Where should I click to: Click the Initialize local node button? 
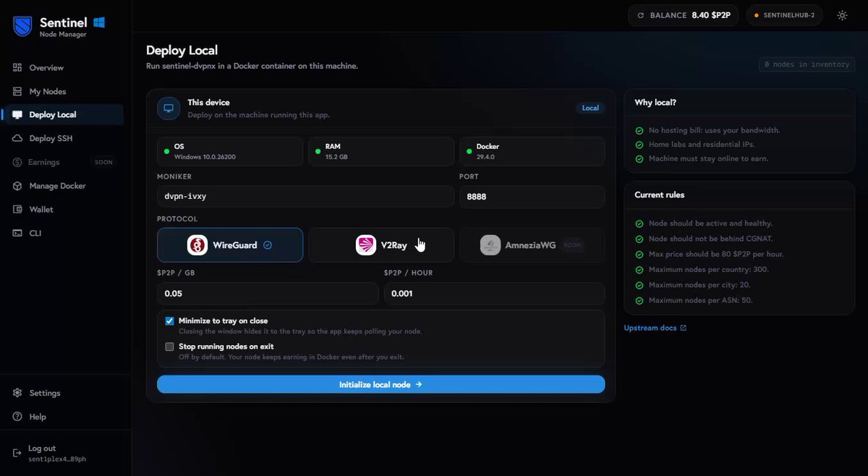381,385
